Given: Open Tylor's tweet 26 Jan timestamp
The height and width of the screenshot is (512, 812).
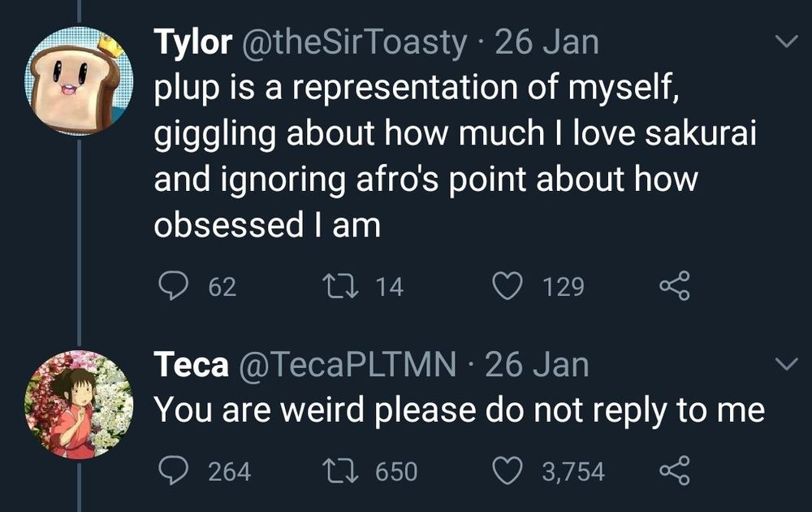Looking at the screenshot, I should pyautogui.click(x=546, y=43).
